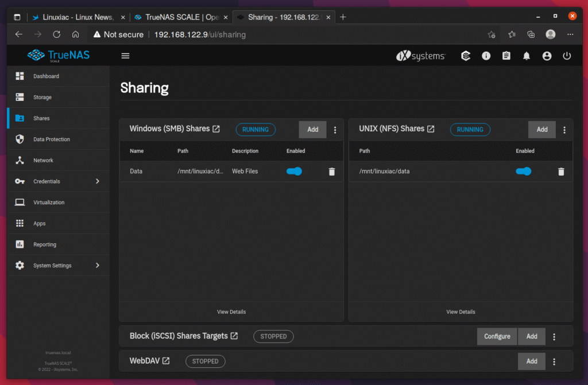Toggle the NFS share enabled switch
588x385 pixels.
523,171
